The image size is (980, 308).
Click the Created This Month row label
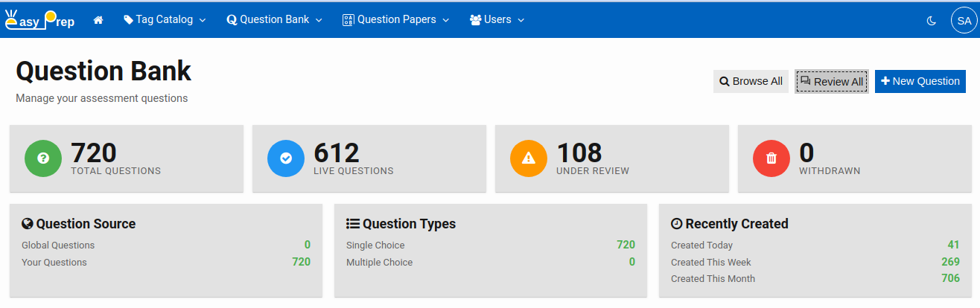[x=713, y=278]
